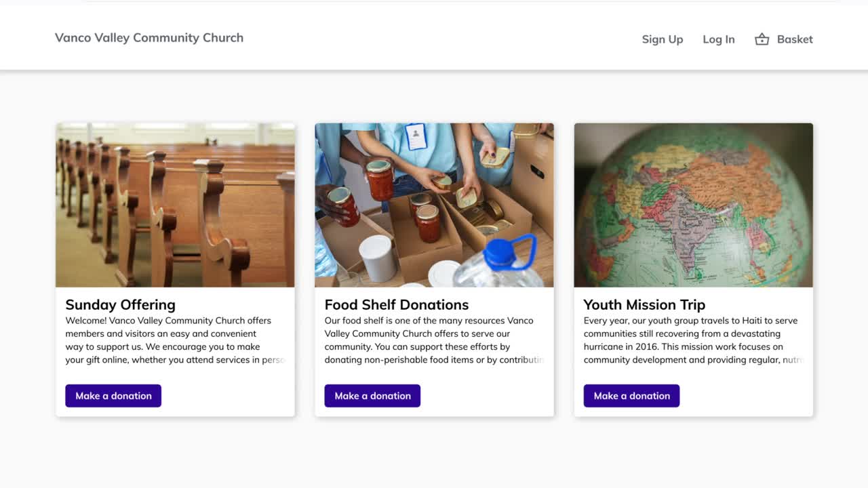Select the Sunday Offering heading
The height and width of the screenshot is (488, 868).
click(120, 304)
